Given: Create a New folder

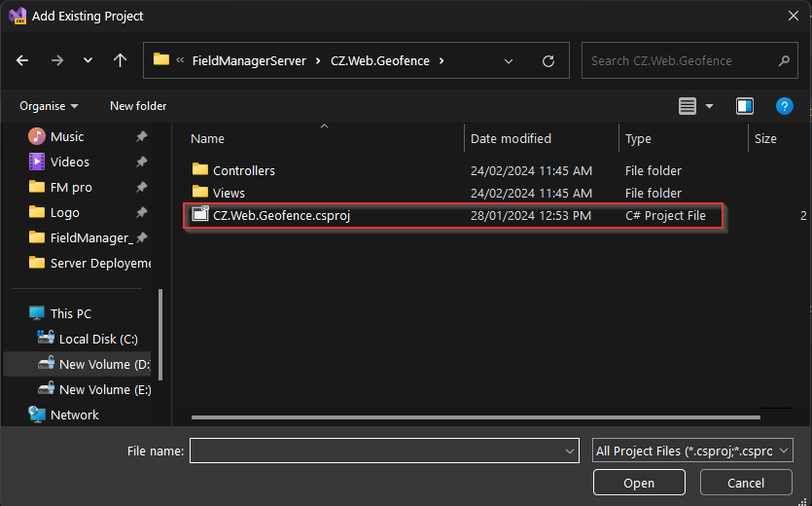Looking at the screenshot, I should tap(138, 106).
